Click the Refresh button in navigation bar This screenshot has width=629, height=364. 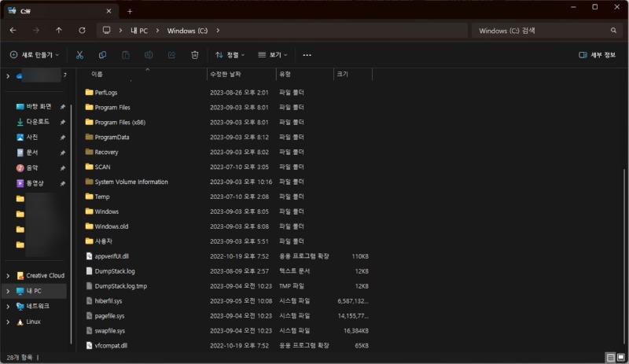82,30
